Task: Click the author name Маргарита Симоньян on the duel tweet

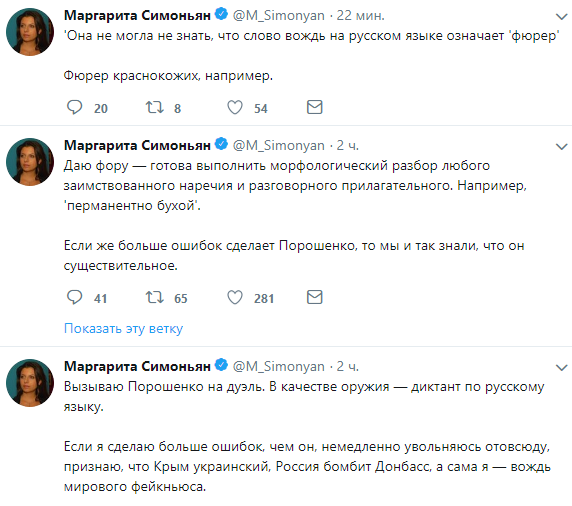Action: (x=137, y=366)
